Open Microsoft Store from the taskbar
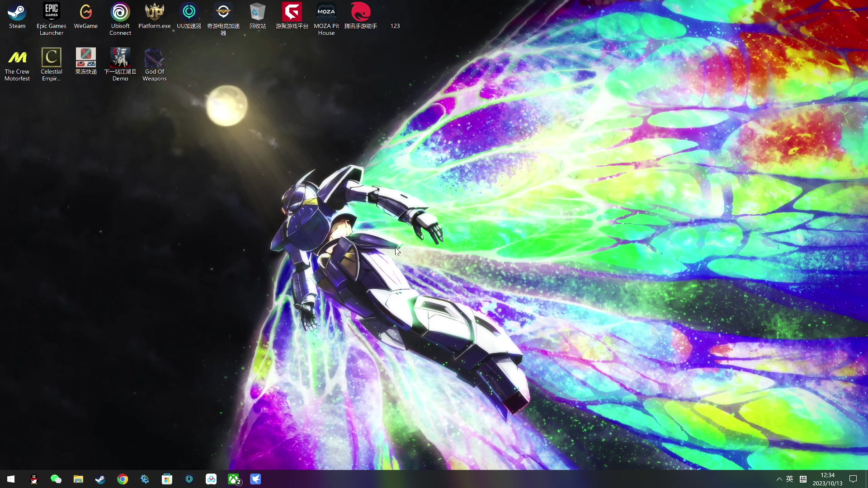 (167, 479)
